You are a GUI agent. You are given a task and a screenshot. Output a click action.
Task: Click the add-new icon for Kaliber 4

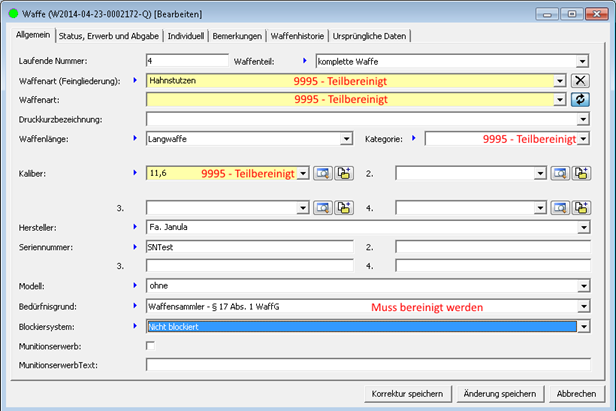(x=581, y=208)
